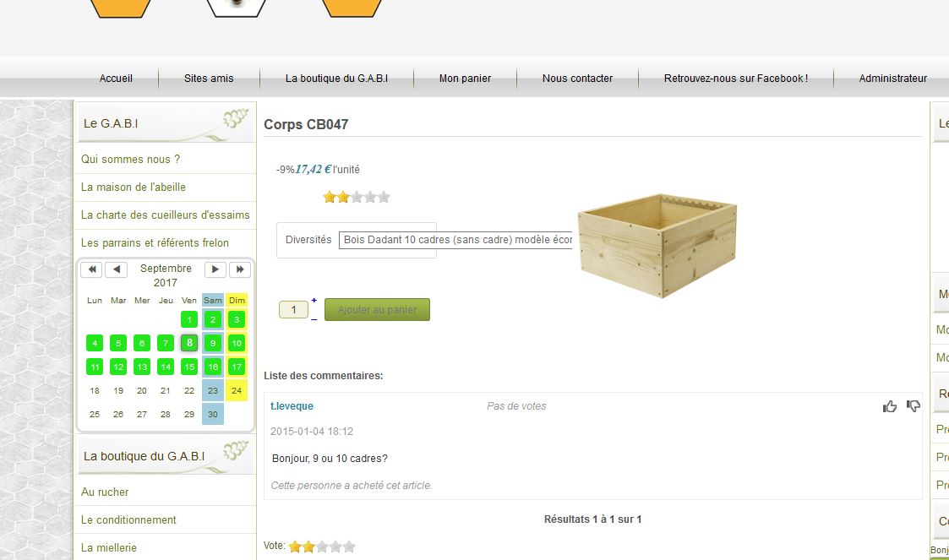The width and height of the screenshot is (949, 560).
Task: Select highlighted day 8 in calendar
Action: click(188, 343)
